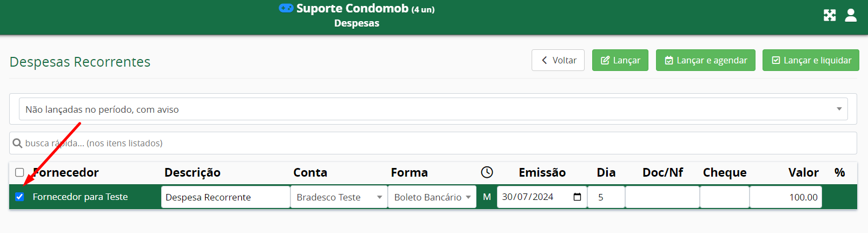Click the value field showing 100.00
Image resolution: width=868 pixels, height=233 pixels.
(786, 197)
